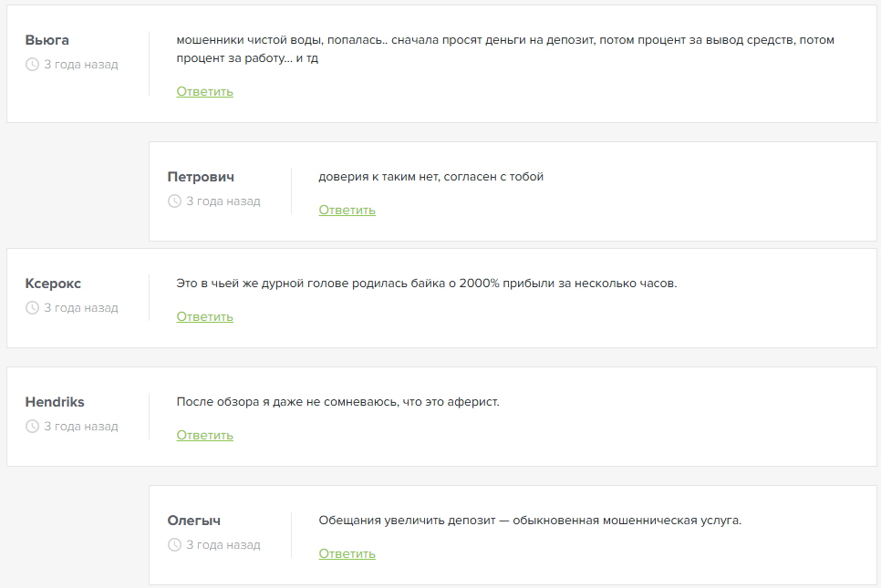The width and height of the screenshot is (881, 588).
Task: Click Ответить in Олегыч's comment
Action: [x=347, y=553]
